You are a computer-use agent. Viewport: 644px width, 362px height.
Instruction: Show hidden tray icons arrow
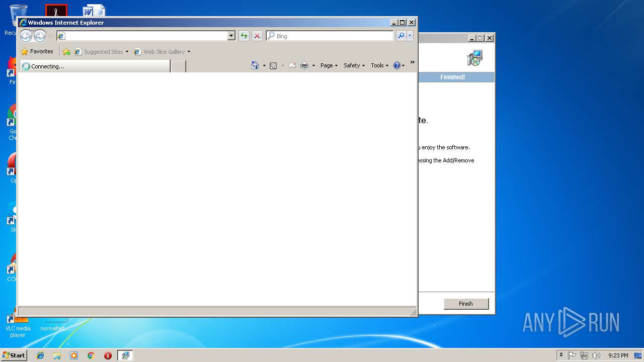561,355
